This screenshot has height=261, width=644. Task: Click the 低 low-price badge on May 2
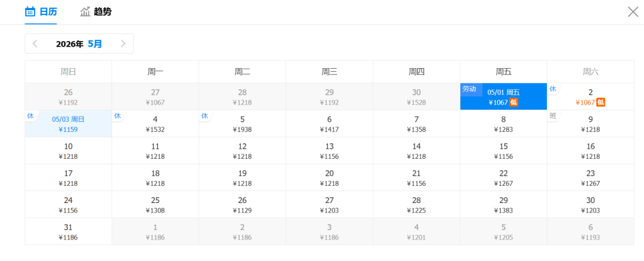601,102
